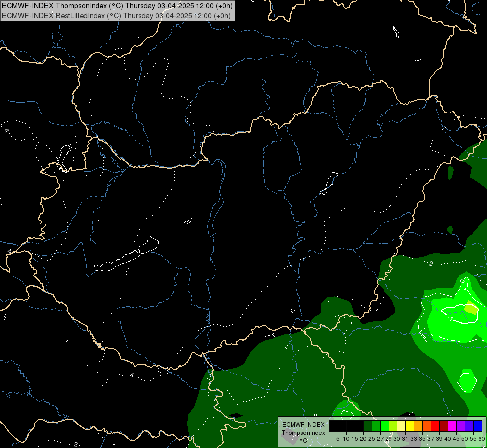Viewport: 487px width, 448px height.
Task: Click legend tick label 31
Action: [x=405, y=439]
